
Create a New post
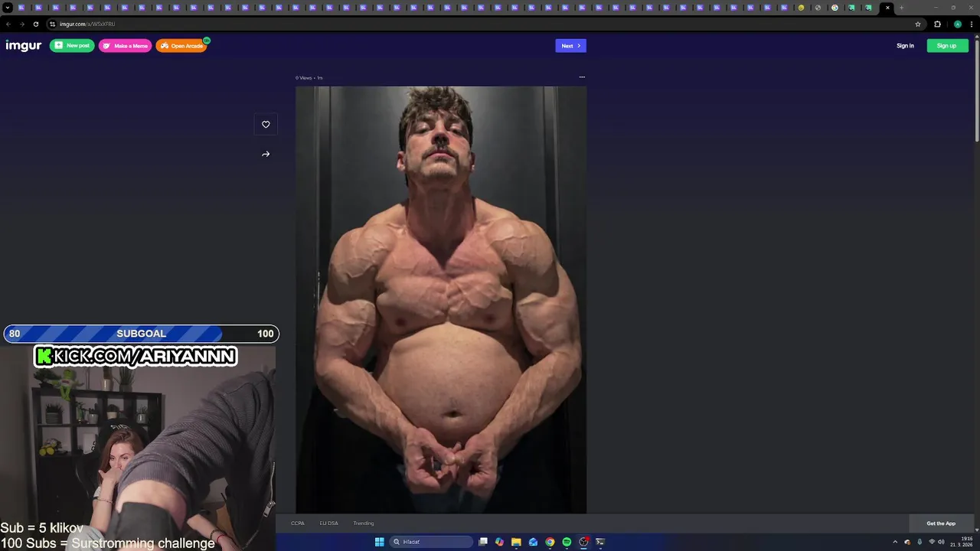(x=72, y=46)
